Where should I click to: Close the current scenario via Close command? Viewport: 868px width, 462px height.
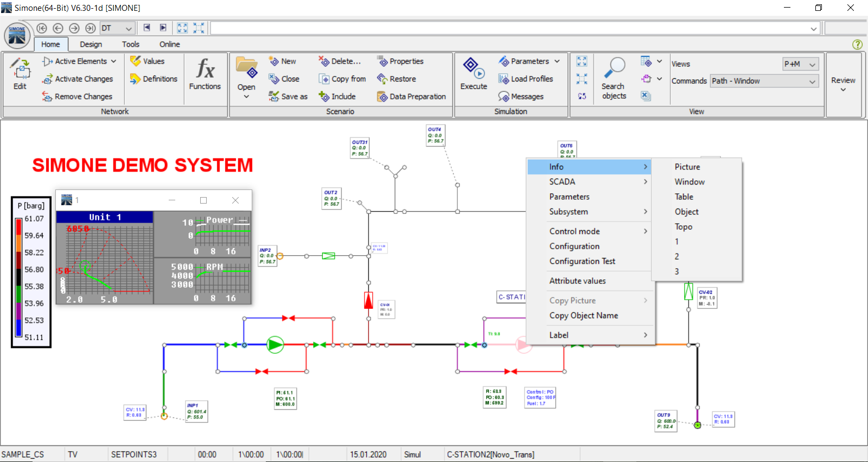tap(284, 79)
